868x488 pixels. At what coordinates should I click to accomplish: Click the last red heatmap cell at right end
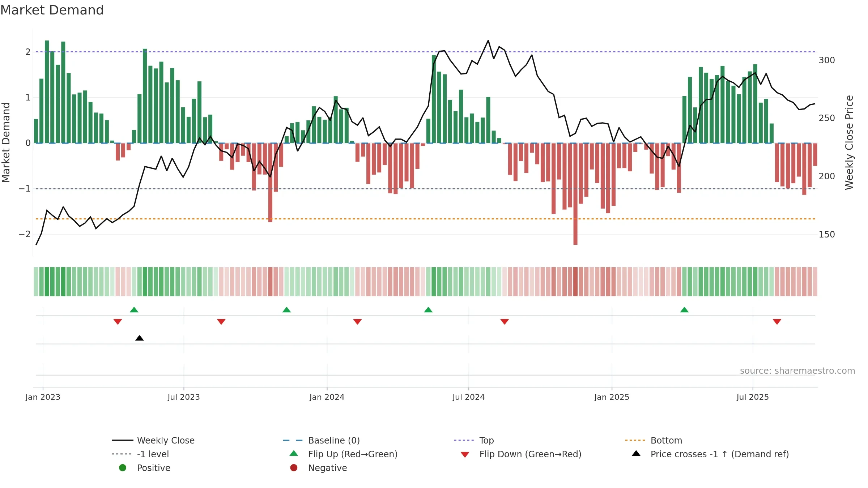pos(815,282)
